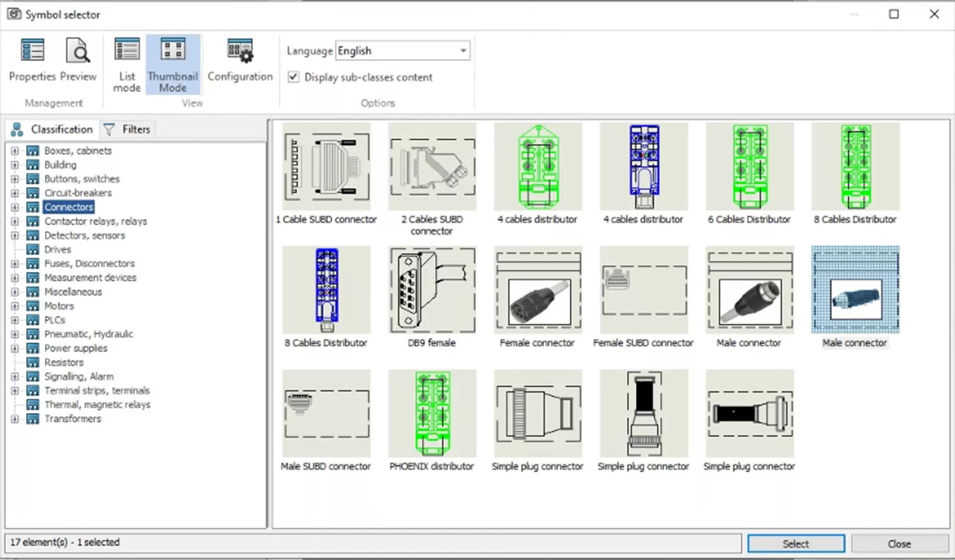The width and height of the screenshot is (955, 560).
Task: Pick the 1 Cable SUBD connector symbol
Action: tap(326, 166)
